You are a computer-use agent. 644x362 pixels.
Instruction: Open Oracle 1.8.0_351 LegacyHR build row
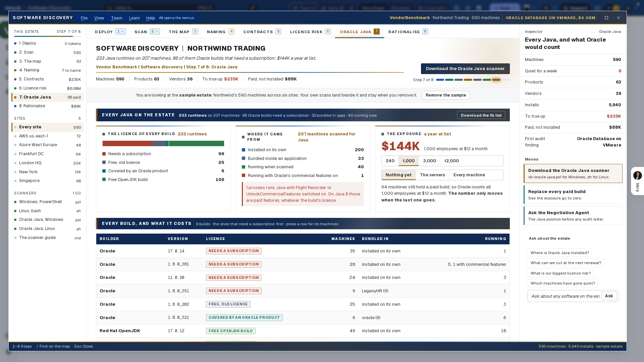point(303,291)
